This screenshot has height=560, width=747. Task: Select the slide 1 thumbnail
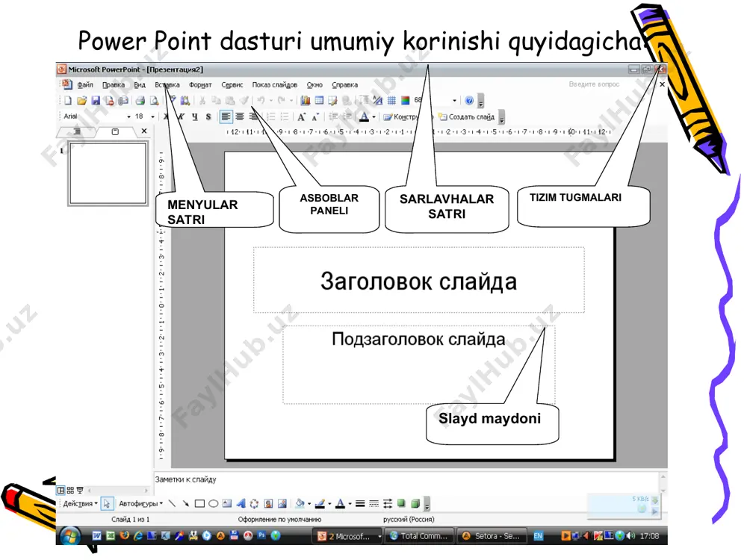point(108,174)
